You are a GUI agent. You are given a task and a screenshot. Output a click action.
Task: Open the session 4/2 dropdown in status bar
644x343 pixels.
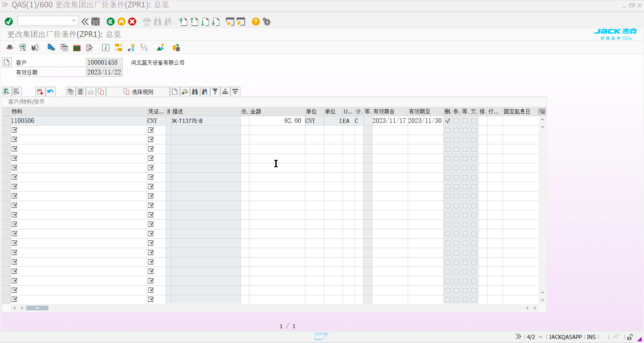pyautogui.click(x=540, y=337)
